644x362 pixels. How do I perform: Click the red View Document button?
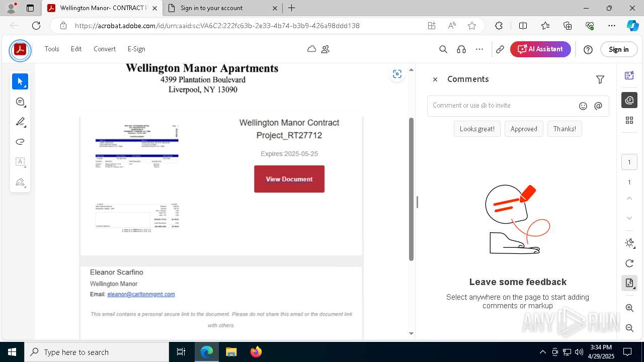(289, 179)
